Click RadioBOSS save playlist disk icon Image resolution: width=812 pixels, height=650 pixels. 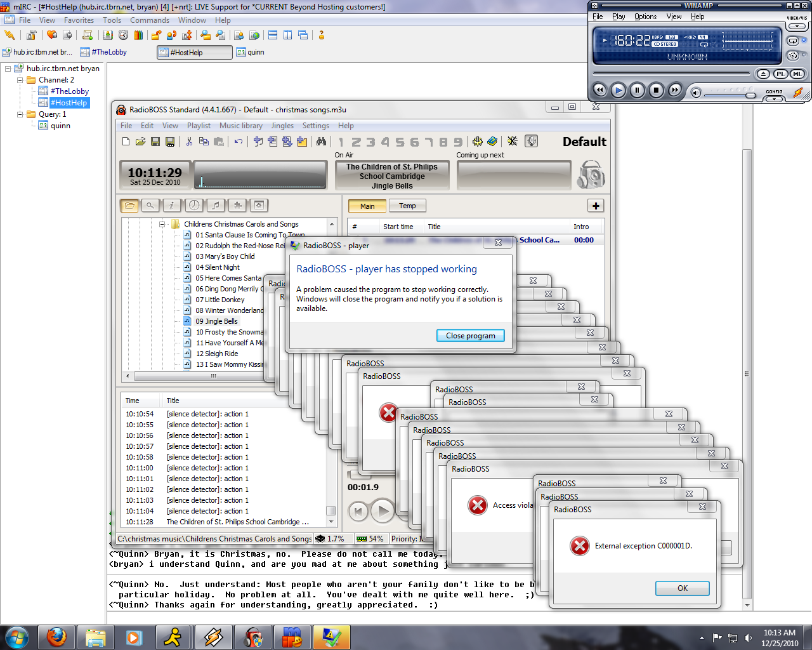coord(155,142)
